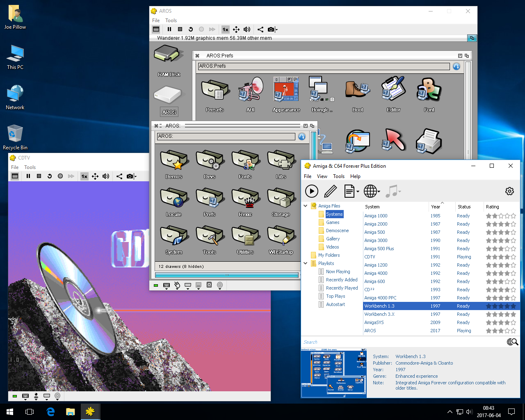This screenshot has height=420, width=525.
Task: Pause the CDTV emulation
Action: coord(28,176)
